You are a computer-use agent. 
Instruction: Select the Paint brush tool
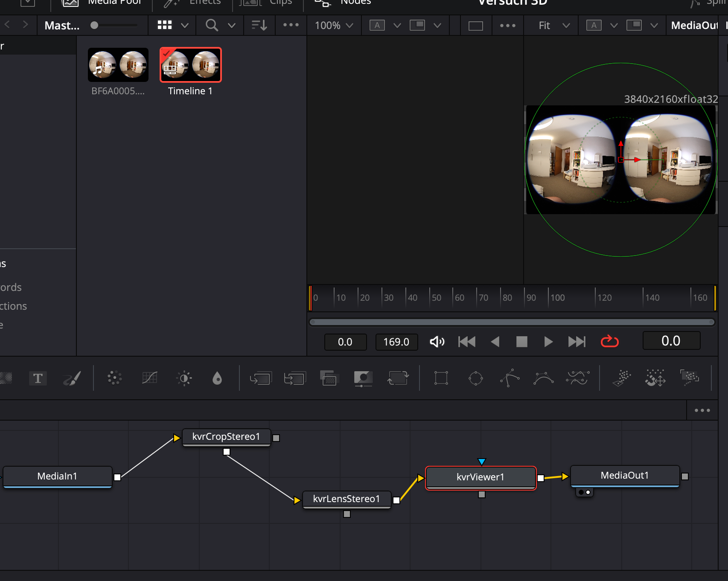72,378
